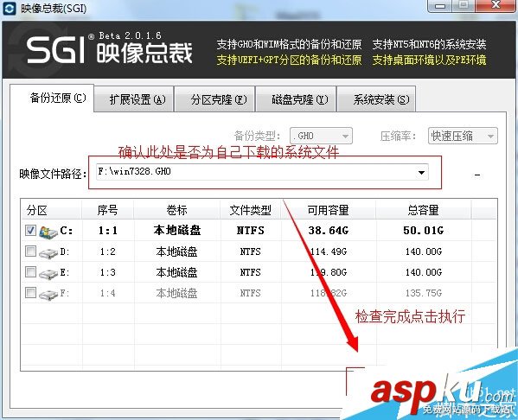Open the 分区克隆(F) tab
Image resolution: width=518 pixels, height=420 pixels.
[214, 99]
